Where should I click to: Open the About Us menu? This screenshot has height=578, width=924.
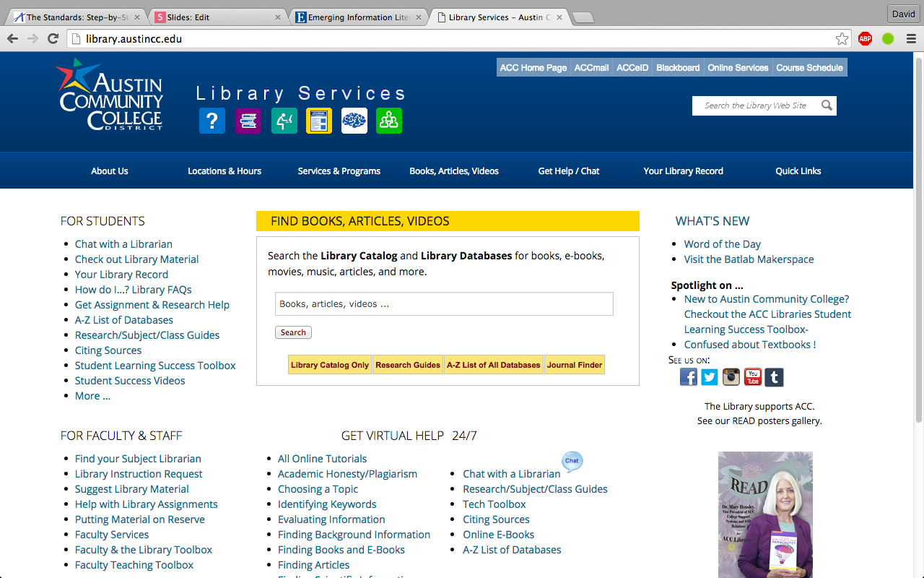click(x=110, y=171)
